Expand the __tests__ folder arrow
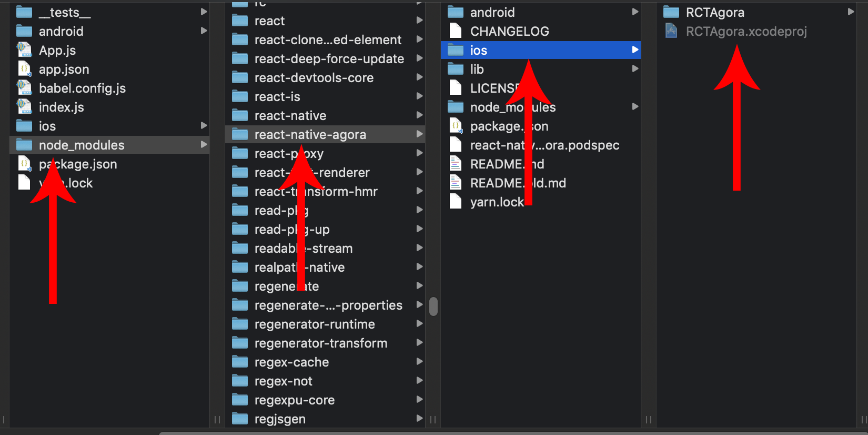 (x=204, y=12)
